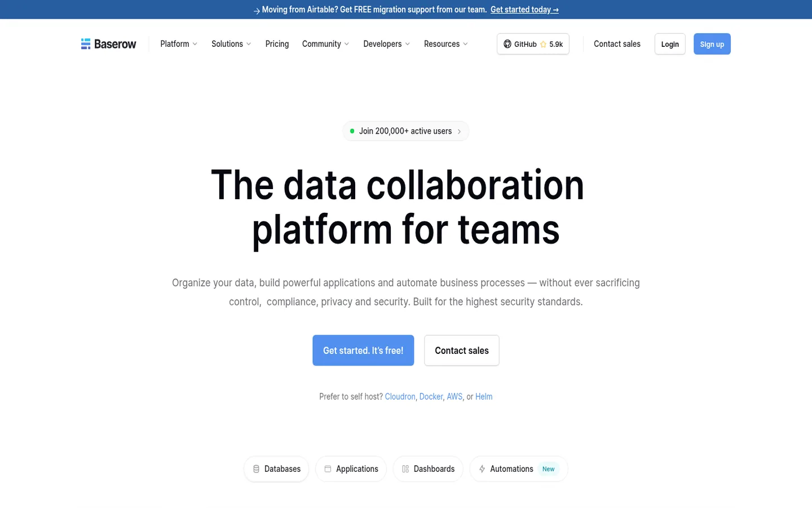Click the GitHub star icon
The image size is (812, 508).
coord(543,44)
